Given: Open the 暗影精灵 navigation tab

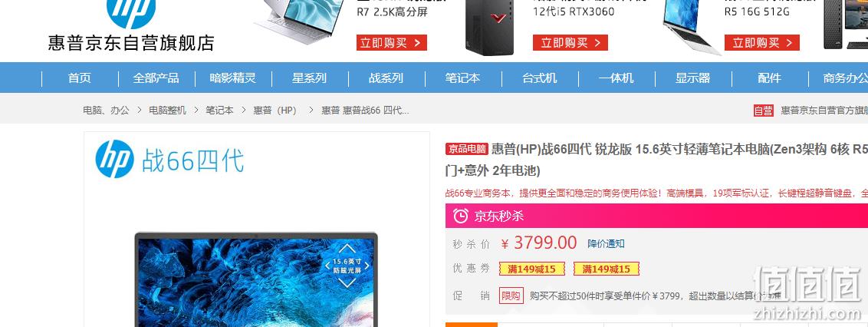Looking at the screenshot, I should 233,78.
